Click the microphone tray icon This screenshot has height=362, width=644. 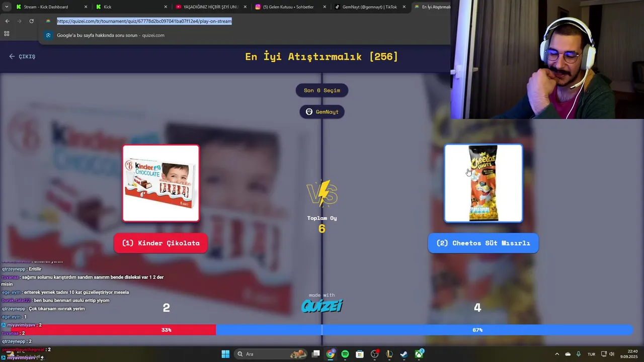click(x=579, y=354)
